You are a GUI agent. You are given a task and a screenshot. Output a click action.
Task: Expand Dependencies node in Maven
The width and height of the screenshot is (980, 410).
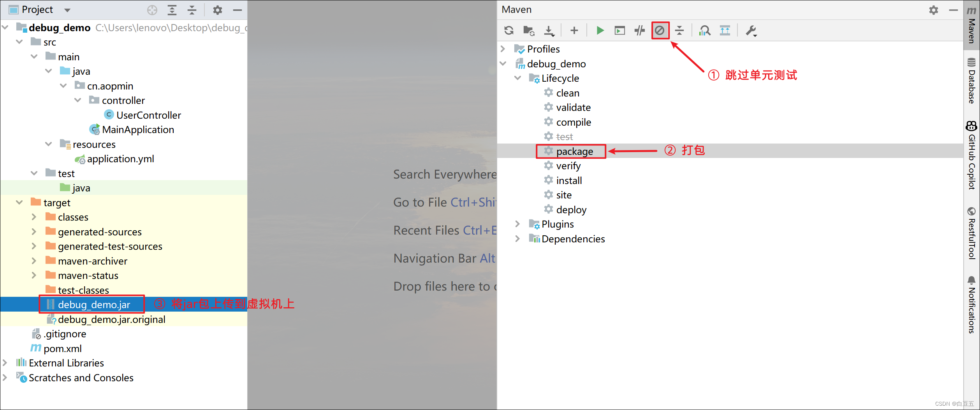pyautogui.click(x=517, y=238)
